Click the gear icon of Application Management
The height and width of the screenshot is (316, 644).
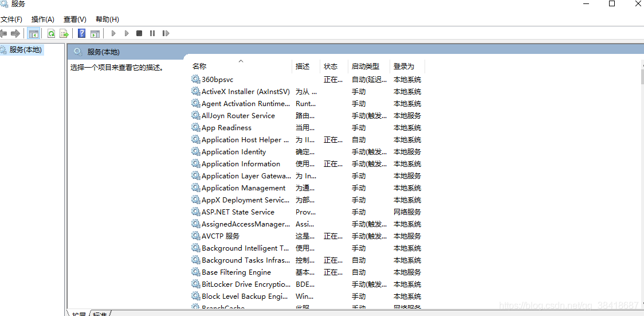point(195,188)
